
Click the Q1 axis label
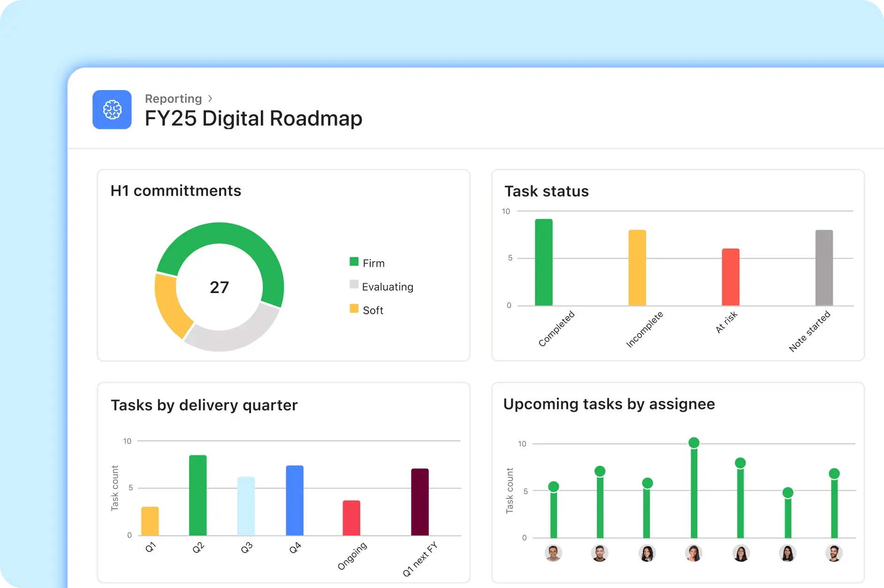pos(150,547)
